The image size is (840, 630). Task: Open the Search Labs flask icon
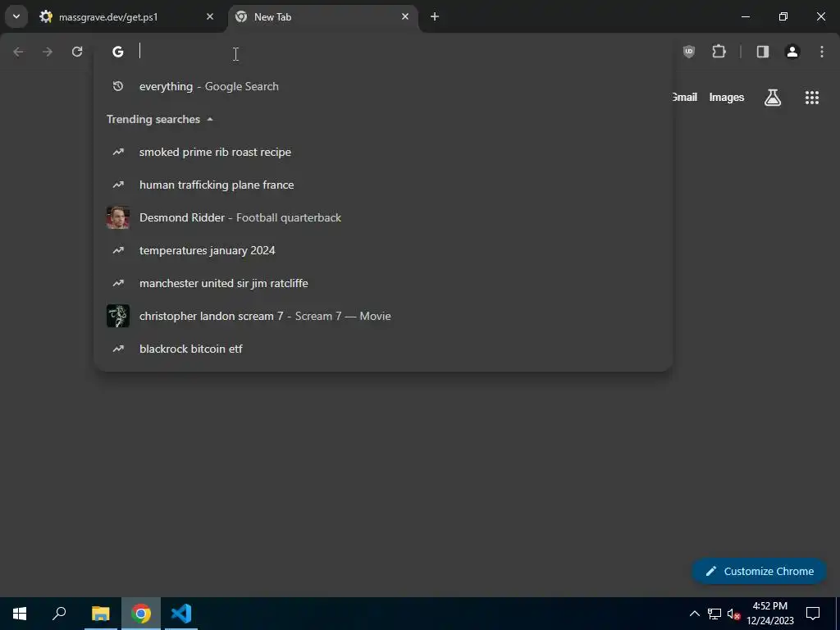click(x=773, y=98)
